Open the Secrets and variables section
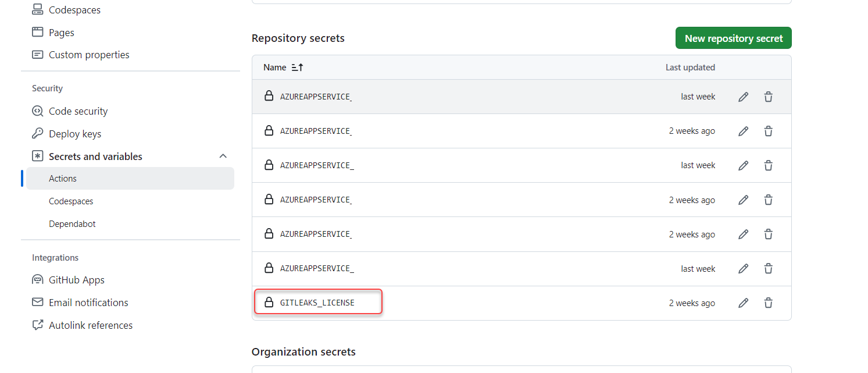Image resolution: width=868 pixels, height=373 pixels. coord(95,157)
